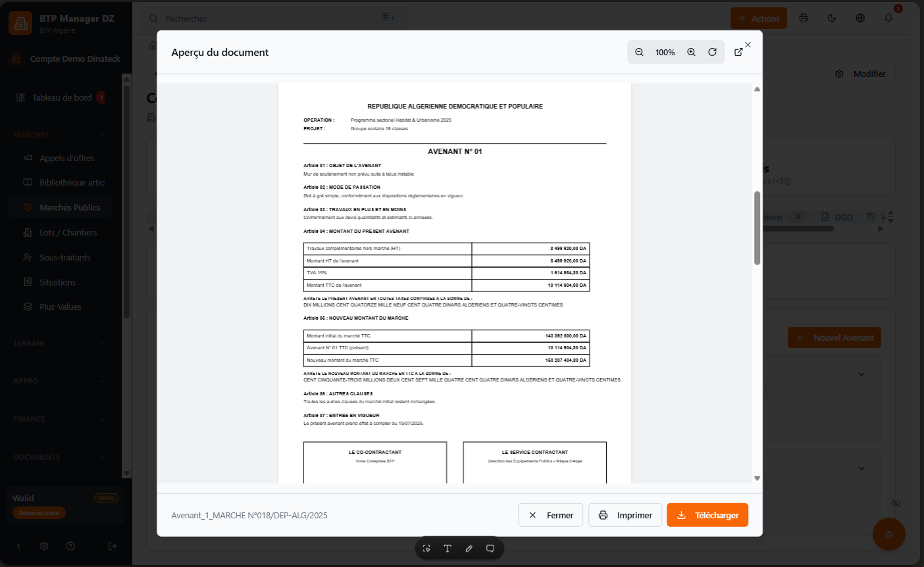Zoom in the document preview

tap(691, 52)
